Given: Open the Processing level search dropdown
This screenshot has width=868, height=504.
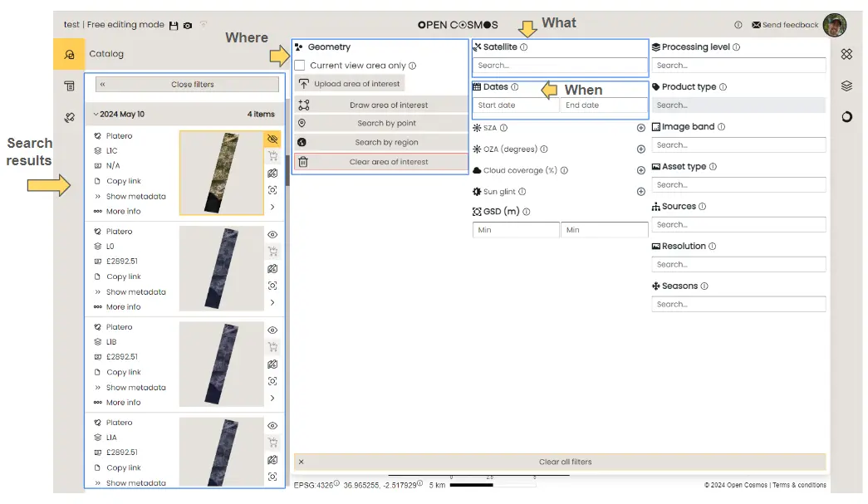Looking at the screenshot, I should (738, 66).
